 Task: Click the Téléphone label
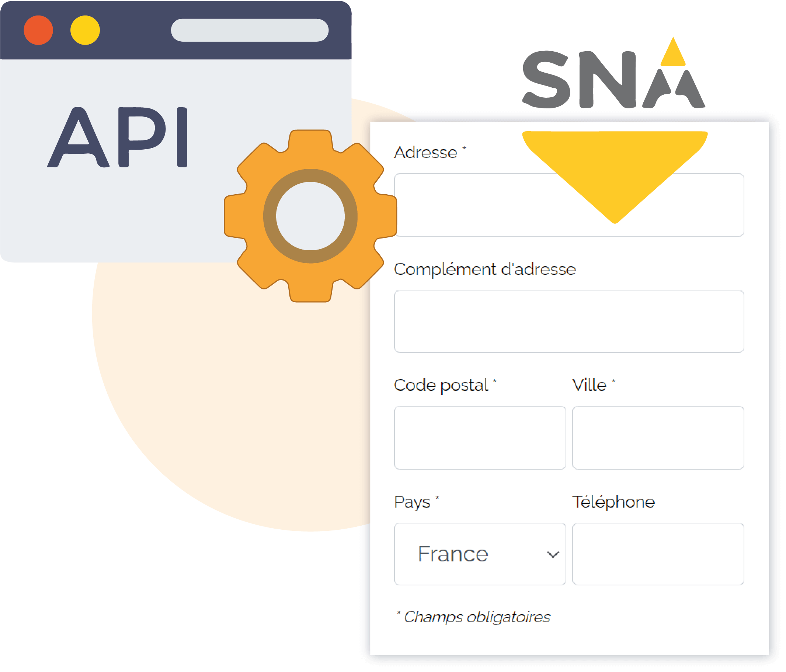tap(613, 502)
